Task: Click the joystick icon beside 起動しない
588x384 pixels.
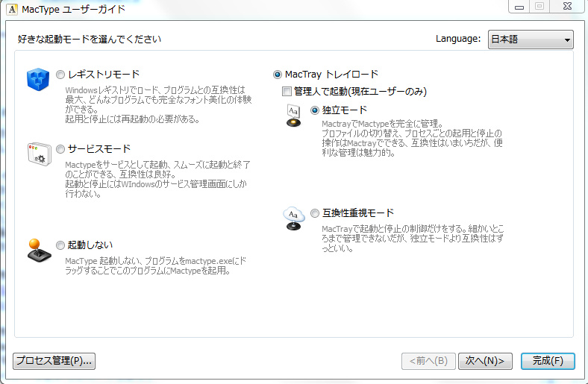Action: (39, 251)
